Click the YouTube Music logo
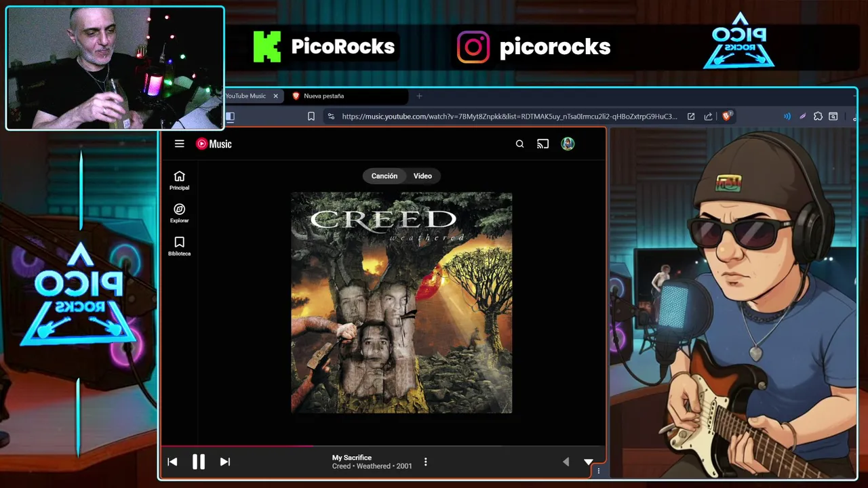The height and width of the screenshot is (488, 868). pos(214,144)
